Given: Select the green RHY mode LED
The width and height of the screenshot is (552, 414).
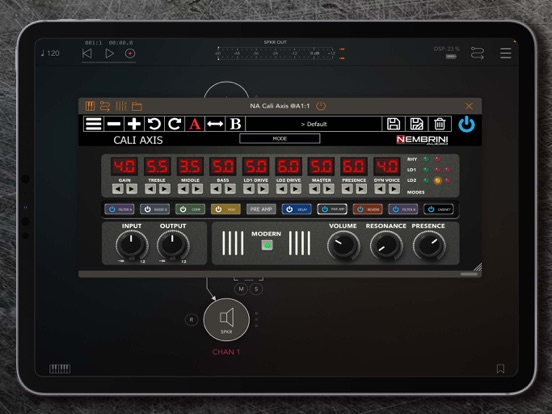Looking at the screenshot, I should (426, 159).
